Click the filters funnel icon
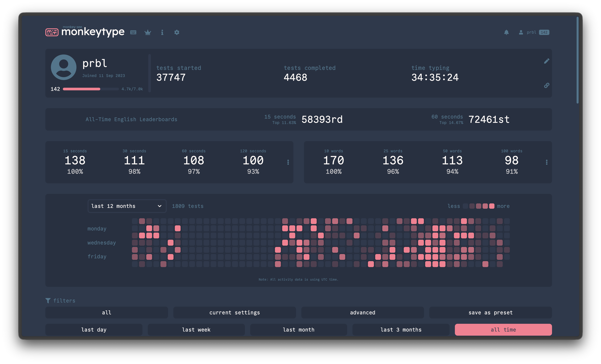Image resolution: width=601 pixels, height=364 pixels. coord(48,301)
